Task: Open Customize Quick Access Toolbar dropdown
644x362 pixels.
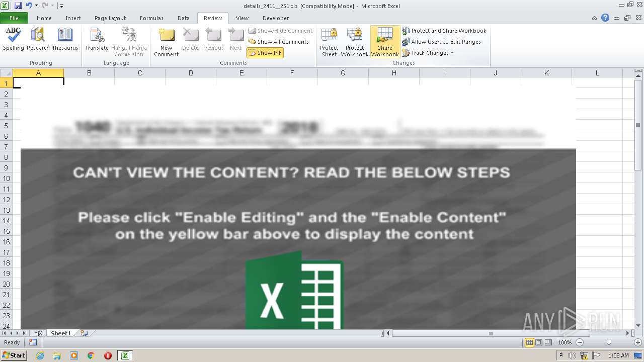Action: coord(61,6)
